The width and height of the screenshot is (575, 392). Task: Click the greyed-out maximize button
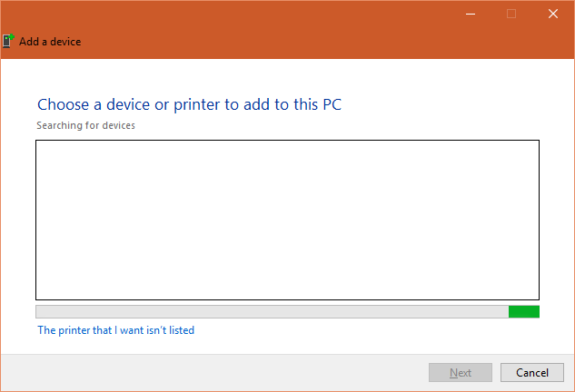point(511,14)
